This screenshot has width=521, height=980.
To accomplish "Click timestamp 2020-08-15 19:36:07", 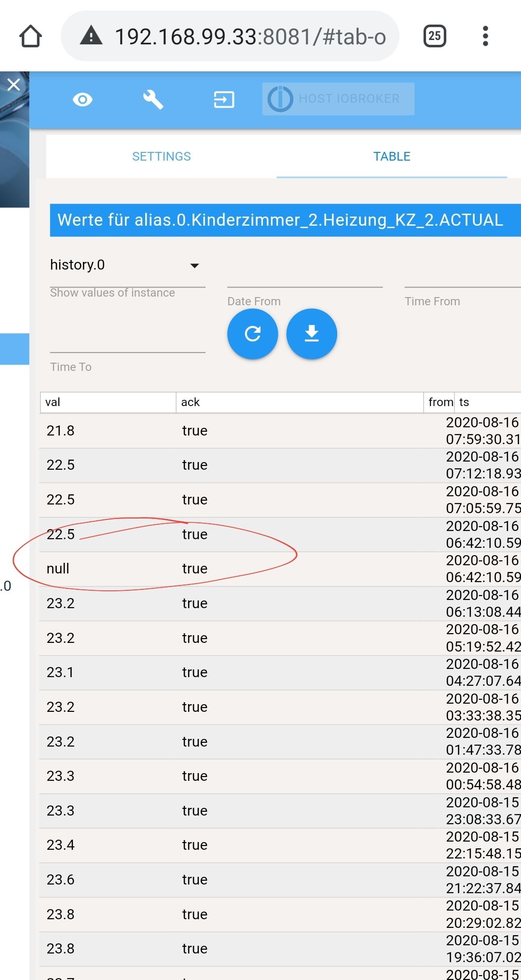I will point(483,949).
